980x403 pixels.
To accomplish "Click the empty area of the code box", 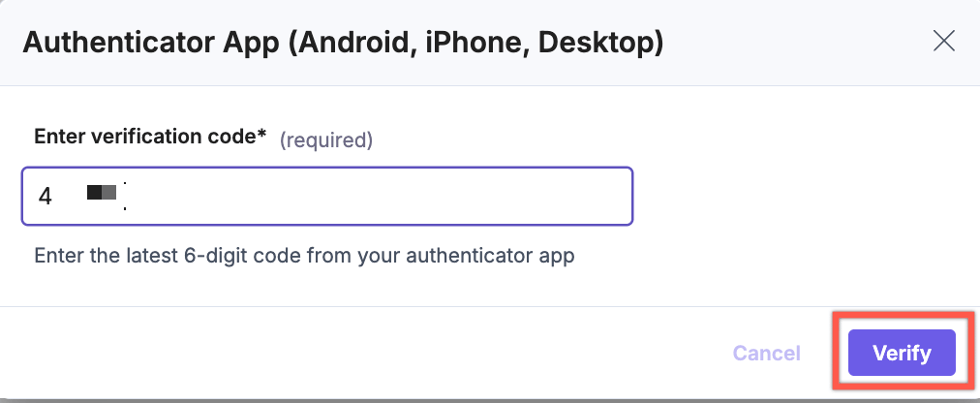I will [x=381, y=196].
